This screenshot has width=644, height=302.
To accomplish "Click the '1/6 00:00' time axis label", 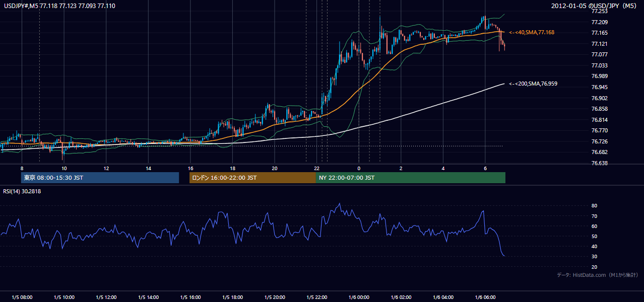I will [359, 297].
